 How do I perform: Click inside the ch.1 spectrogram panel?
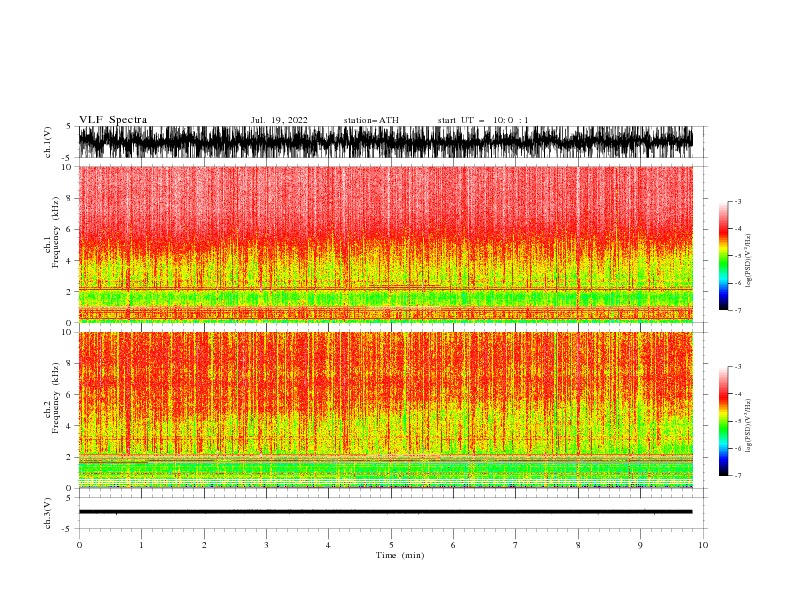385,244
